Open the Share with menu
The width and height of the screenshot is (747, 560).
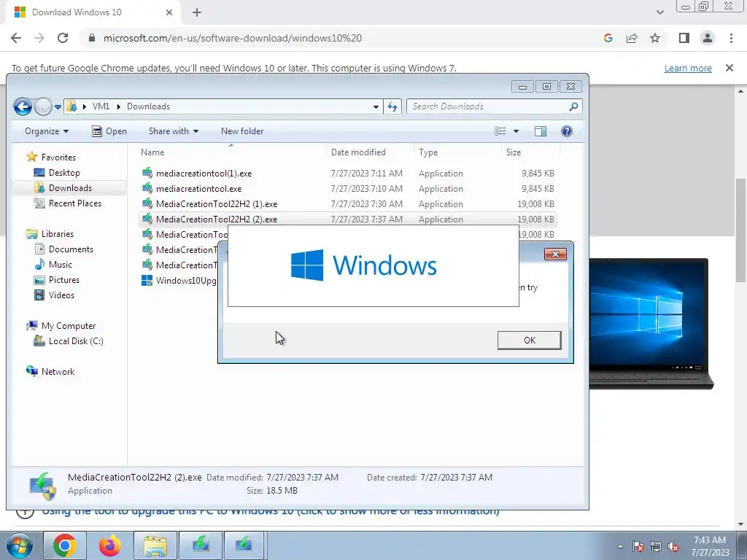pos(174,131)
